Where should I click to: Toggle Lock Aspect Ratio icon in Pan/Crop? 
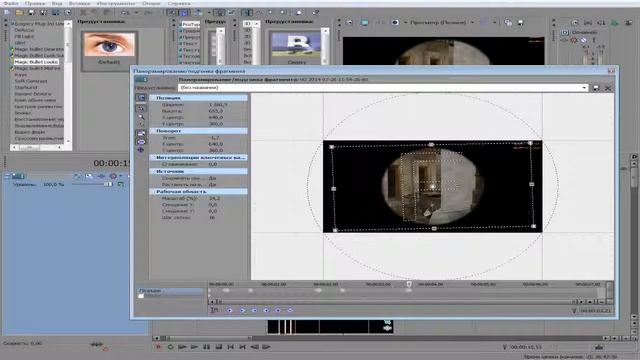pos(141,133)
